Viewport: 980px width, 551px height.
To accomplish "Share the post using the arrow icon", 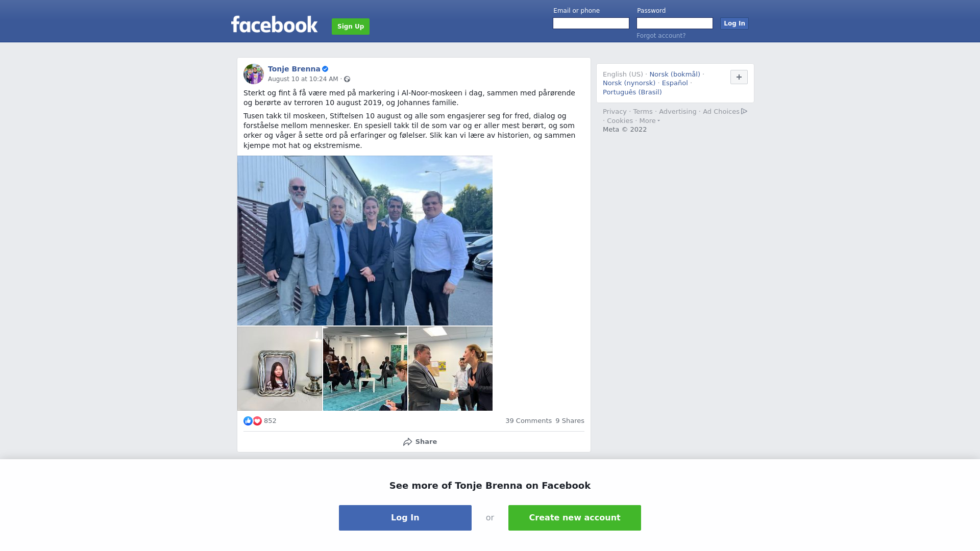I will [407, 442].
